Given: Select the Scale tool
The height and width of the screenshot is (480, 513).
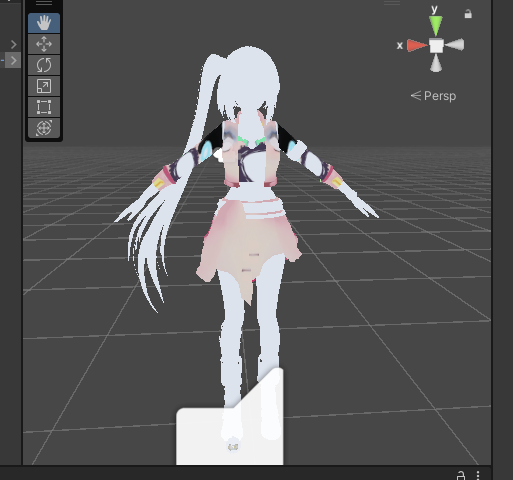Looking at the screenshot, I should point(44,86).
